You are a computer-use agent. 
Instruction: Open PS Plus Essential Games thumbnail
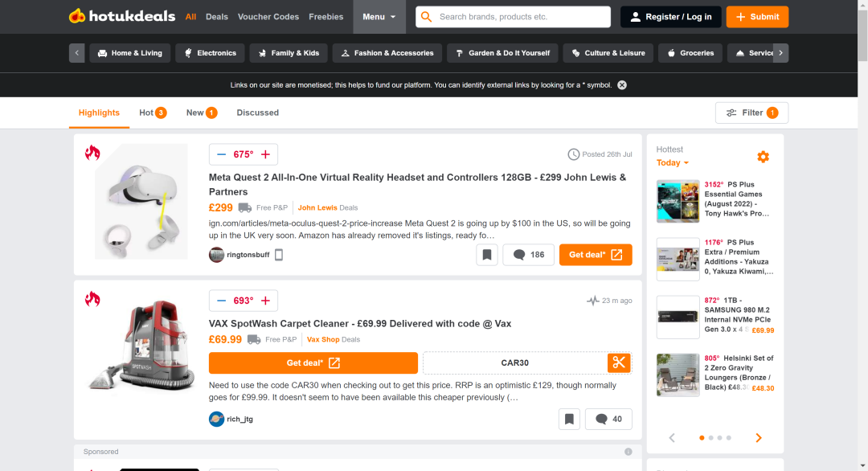[x=678, y=202]
